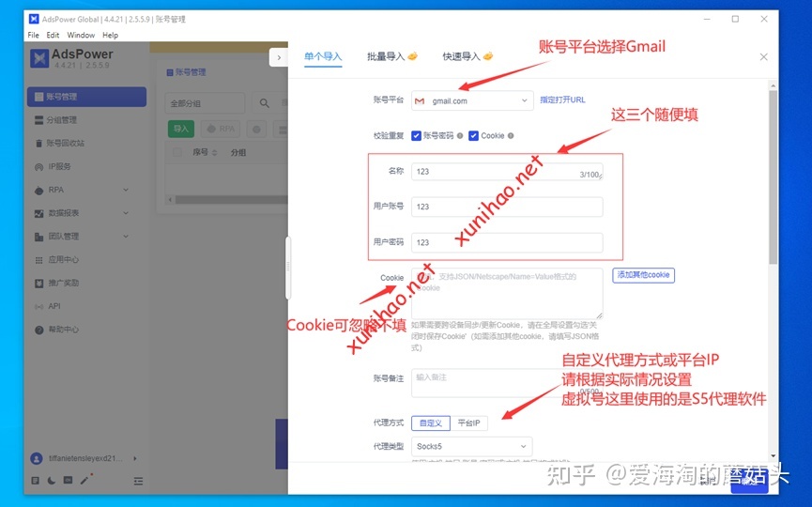Click the circular icon button after RPA
Viewport: 812px width, 507px height.
[x=256, y=129]
